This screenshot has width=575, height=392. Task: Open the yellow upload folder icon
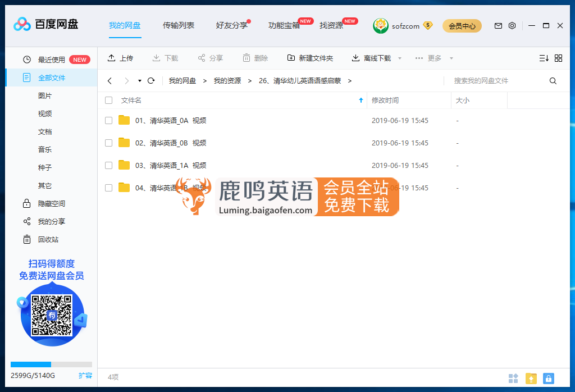coord(531,378)
